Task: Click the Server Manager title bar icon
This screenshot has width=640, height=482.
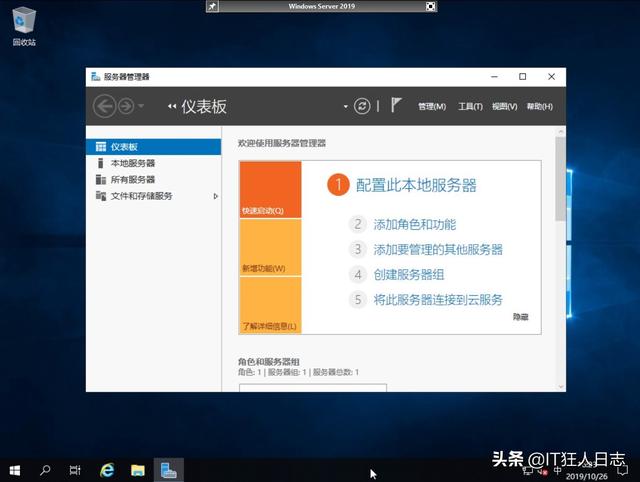Action: pos(96,77)
